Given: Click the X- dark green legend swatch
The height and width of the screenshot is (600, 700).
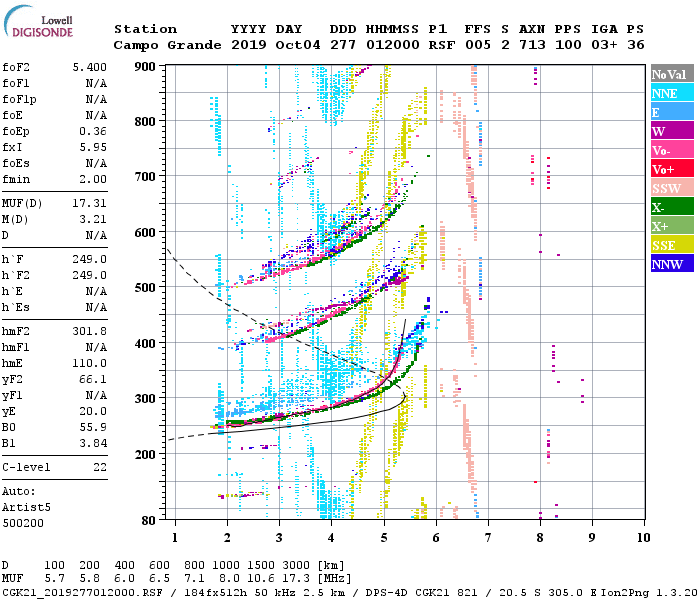Looking at the screenshot, I should click(672, 207).
